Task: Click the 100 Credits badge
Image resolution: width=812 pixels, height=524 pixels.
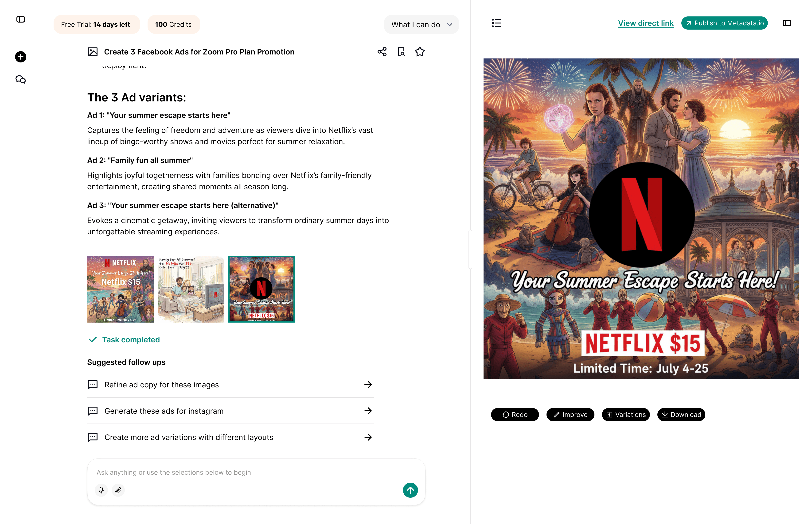Action: (x=173, y=24)
